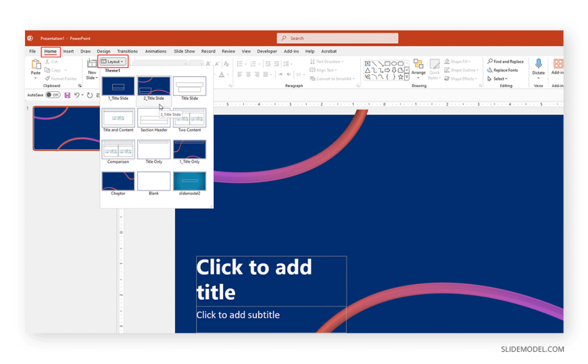Select the Right Arrow shape in gallery

(x=387, y=70)
